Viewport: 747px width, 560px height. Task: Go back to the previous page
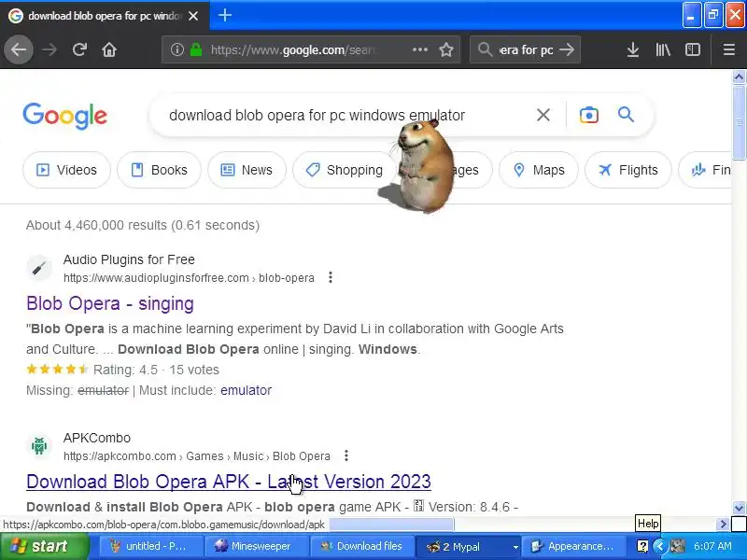point(19,49)
